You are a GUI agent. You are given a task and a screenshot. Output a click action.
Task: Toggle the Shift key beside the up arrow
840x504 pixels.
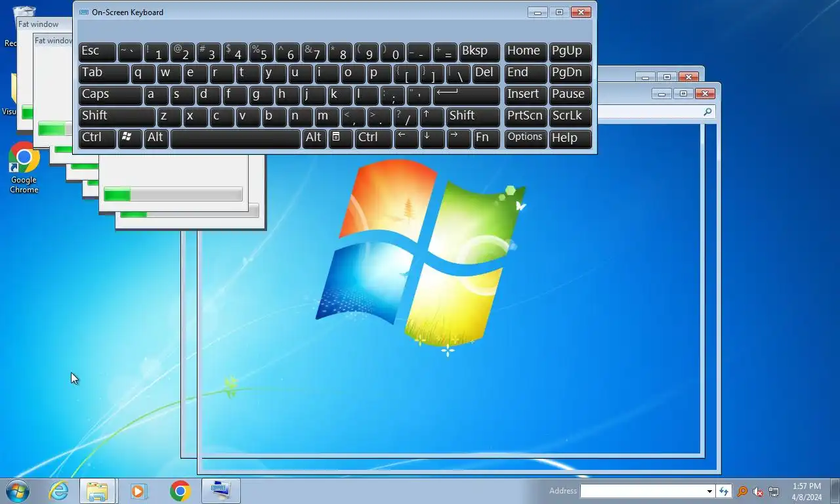click(x=473, y=116)
